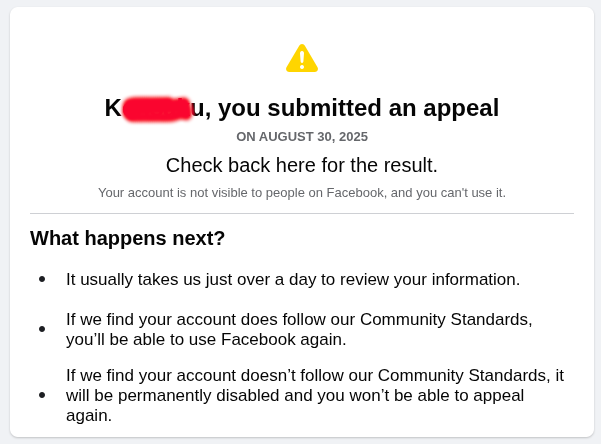Click the "What happens next?" heading
601x444 pixels.
click(x=128, y=238)
